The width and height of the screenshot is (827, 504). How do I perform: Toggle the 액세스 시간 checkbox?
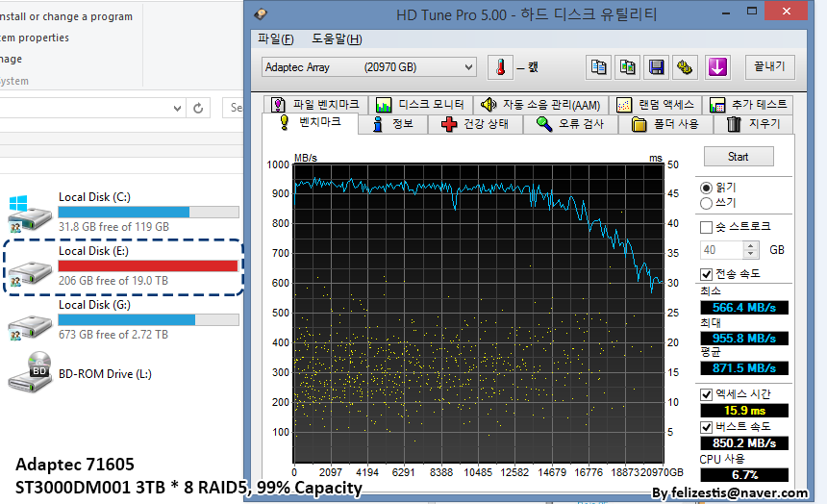point(706,394)
